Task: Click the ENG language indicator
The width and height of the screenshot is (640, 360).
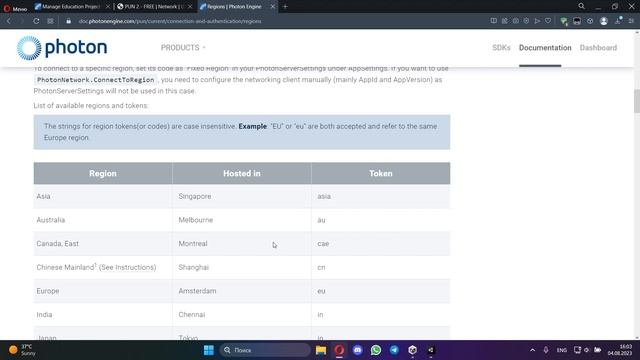Action: [x=562, y=350]
